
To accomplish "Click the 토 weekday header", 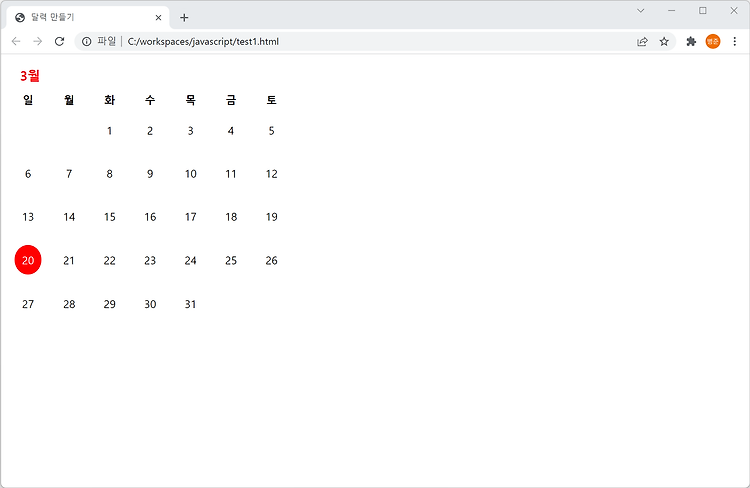I will tap(272, 100).
